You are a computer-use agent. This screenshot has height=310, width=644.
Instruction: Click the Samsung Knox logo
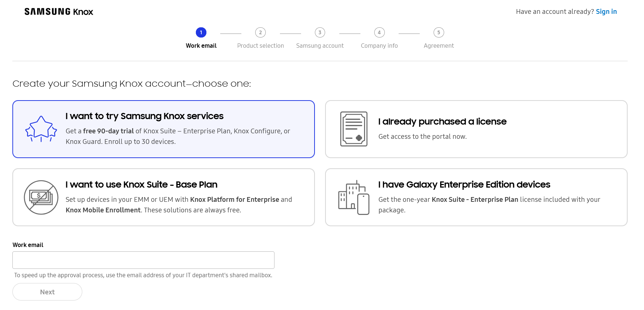(x=59, y=12)
